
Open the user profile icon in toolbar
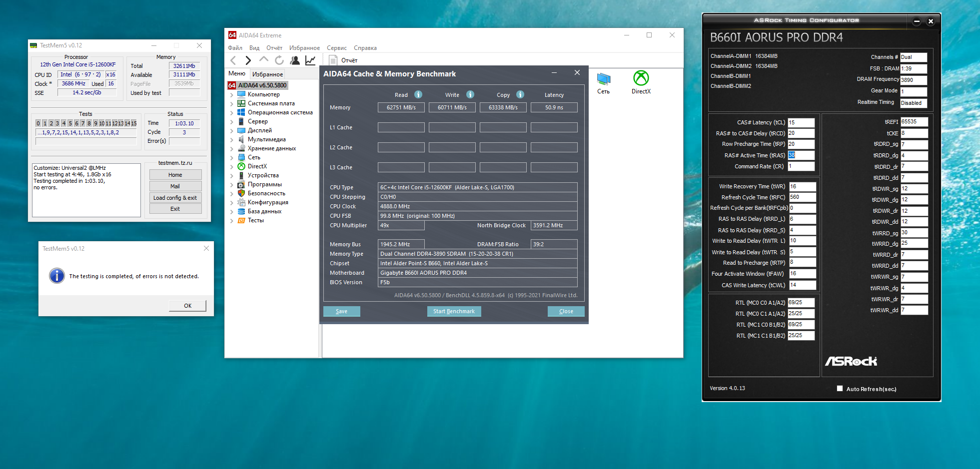(x=295, y=60)
